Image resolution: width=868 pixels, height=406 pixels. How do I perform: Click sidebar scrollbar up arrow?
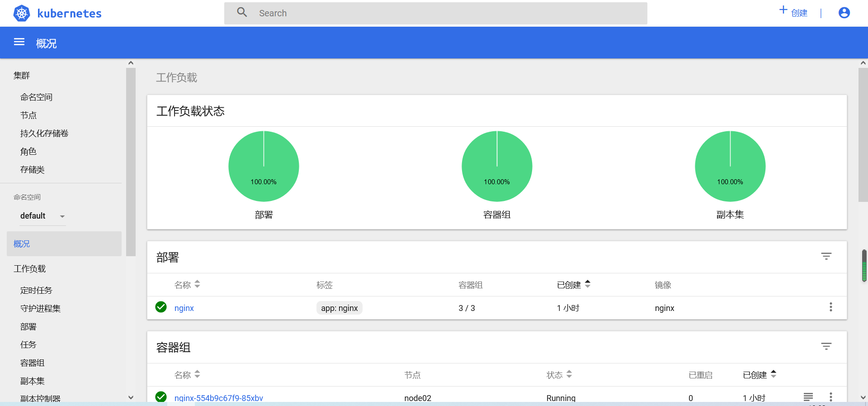[x=131, y=63]
